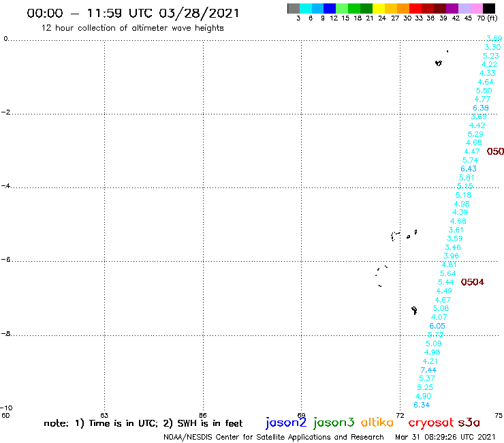Screen dimensions: 504x443
Task: Click the title date 03/28/2021
Action: pyautogui.click(x=199, y=13)
